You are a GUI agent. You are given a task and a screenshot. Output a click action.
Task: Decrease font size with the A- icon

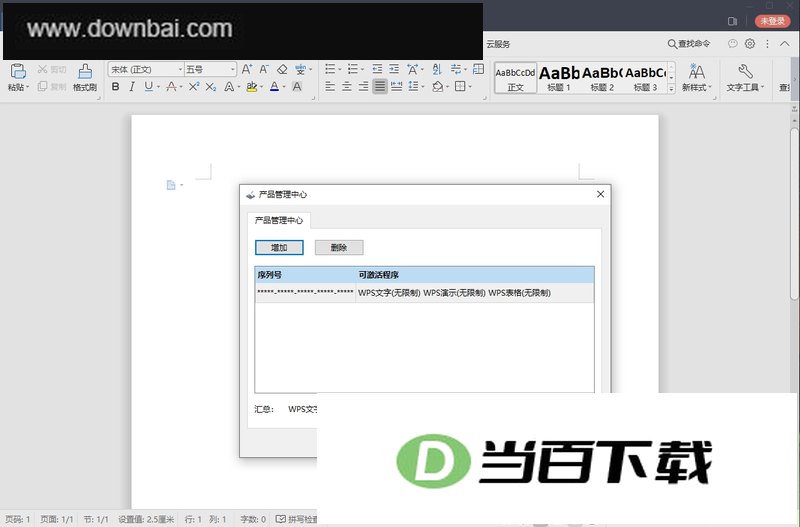click(264, 69)
